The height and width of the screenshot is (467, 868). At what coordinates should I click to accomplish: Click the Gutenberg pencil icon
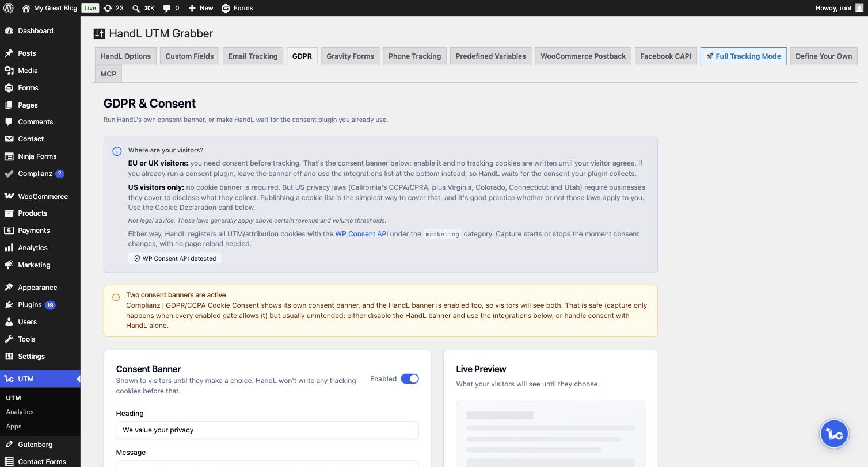coord(9,445)
